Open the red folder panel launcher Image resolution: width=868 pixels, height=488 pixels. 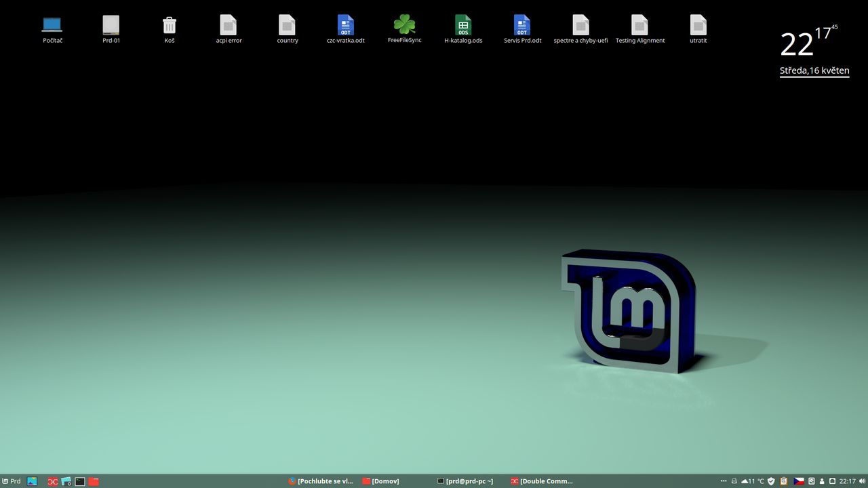tap(94, 481)
